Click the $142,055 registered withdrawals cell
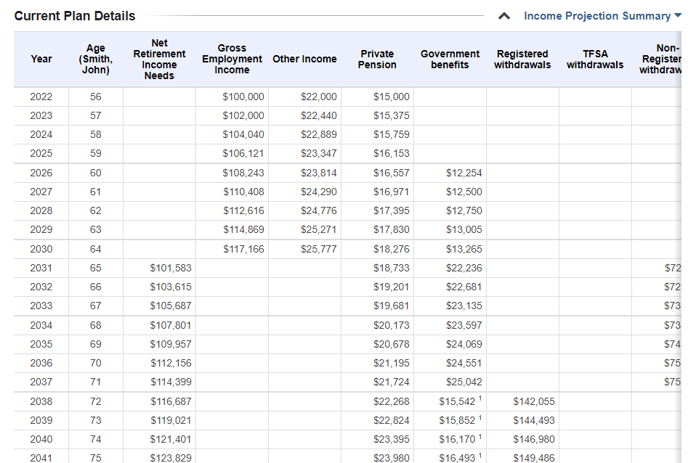Image resolution: width=688 pixels, height=463 pixels. coord(533,401)
